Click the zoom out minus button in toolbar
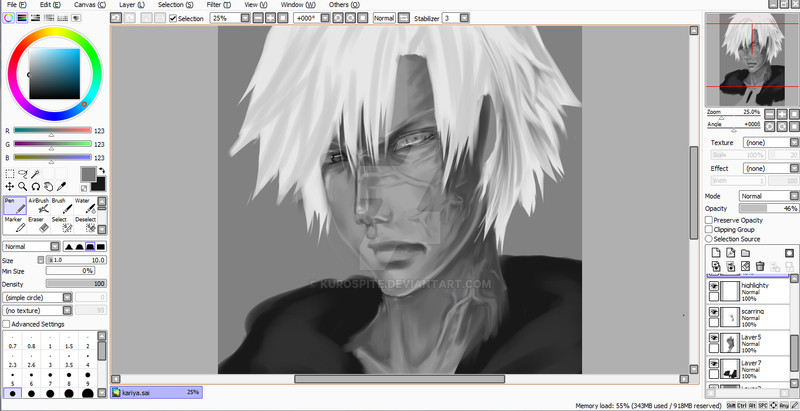This screenshot has height=411, width=800. (258, 18)
